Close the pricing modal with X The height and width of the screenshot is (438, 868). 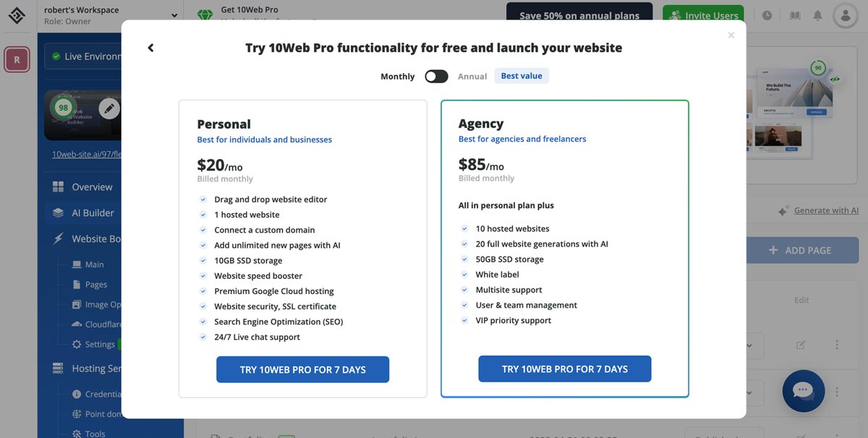tap(731, 35)
